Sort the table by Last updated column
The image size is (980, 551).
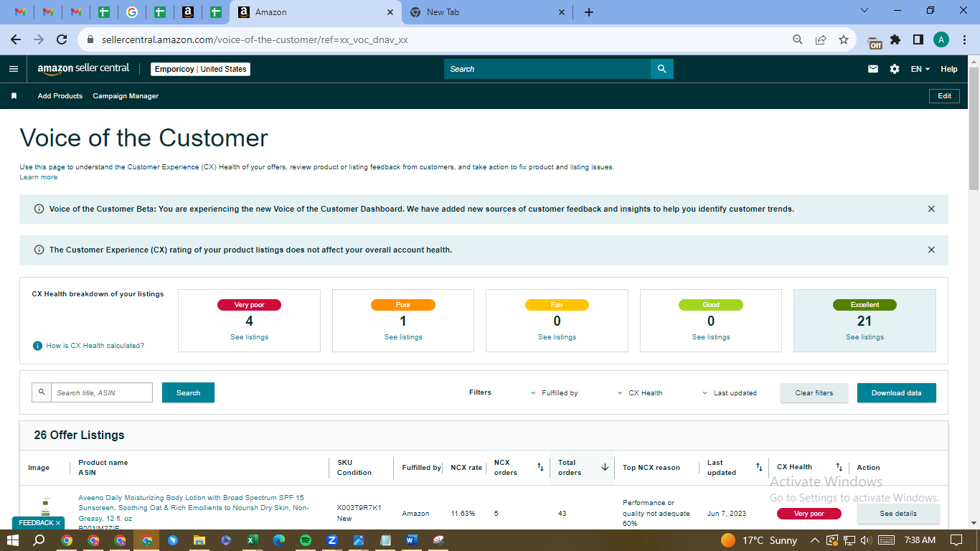(759, 467)
